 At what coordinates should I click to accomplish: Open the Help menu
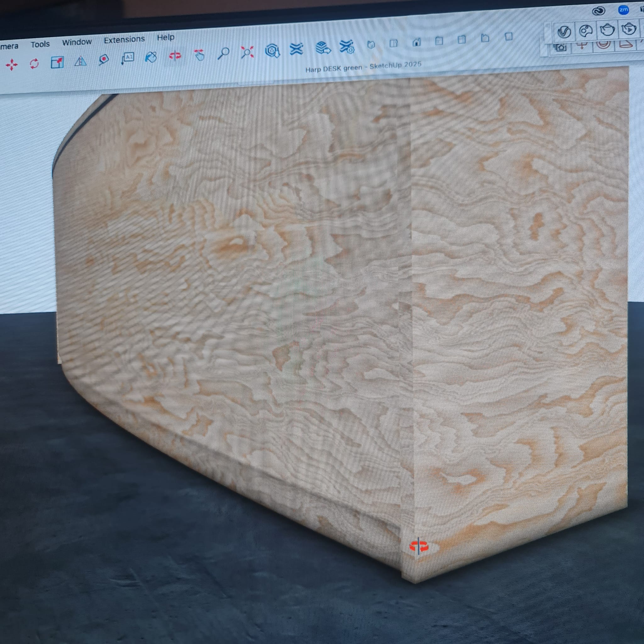166,37
